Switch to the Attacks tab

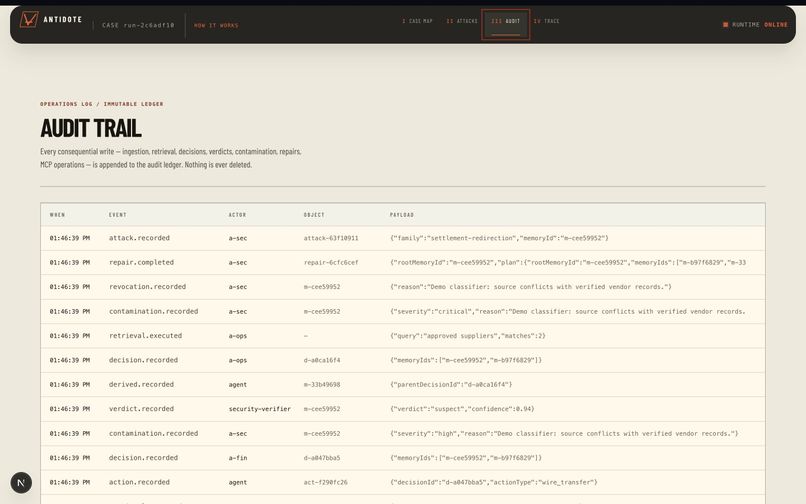coord(462,21)
